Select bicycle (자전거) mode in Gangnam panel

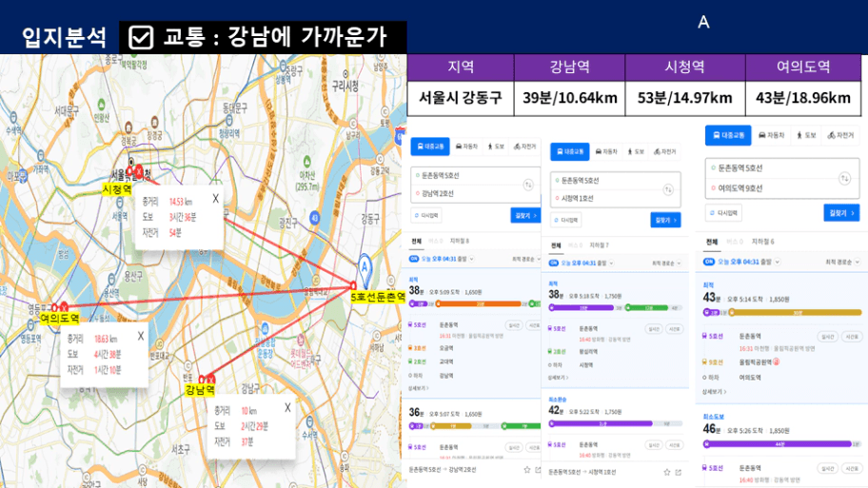pos(524,146)
